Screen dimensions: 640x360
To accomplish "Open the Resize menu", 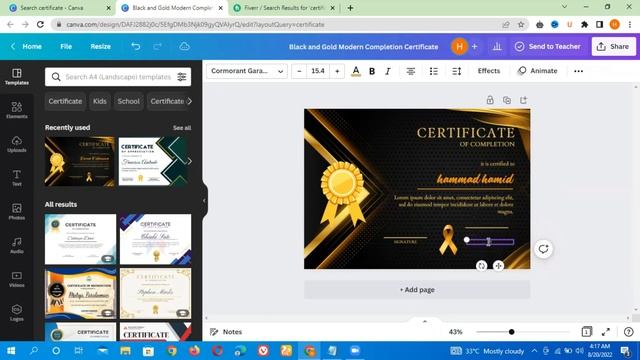I will (x=100, y=47).
